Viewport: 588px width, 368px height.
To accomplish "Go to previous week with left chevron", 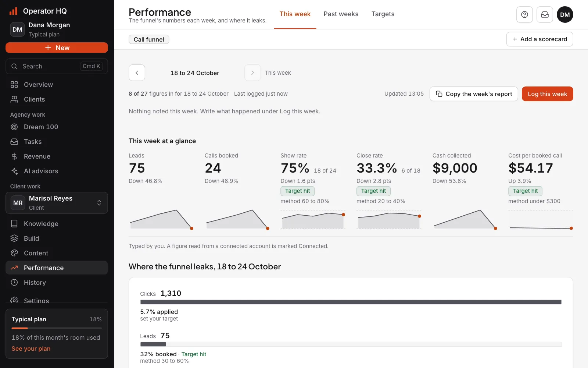I will tap(137, 73).
